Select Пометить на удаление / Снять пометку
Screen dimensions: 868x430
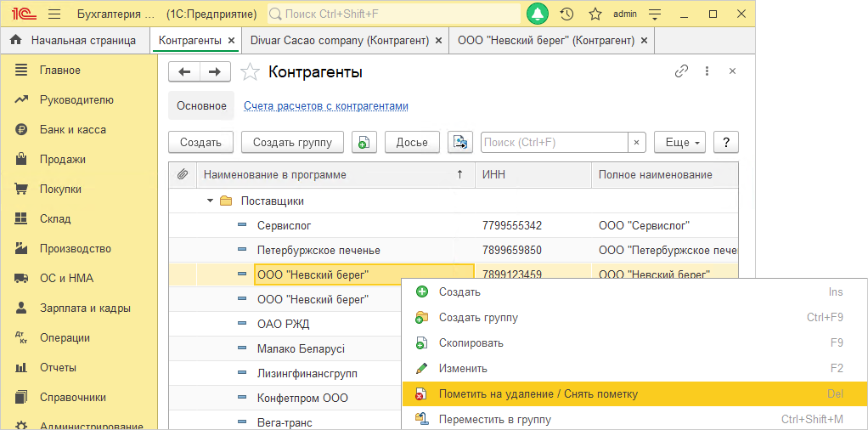tap(538, 394)
